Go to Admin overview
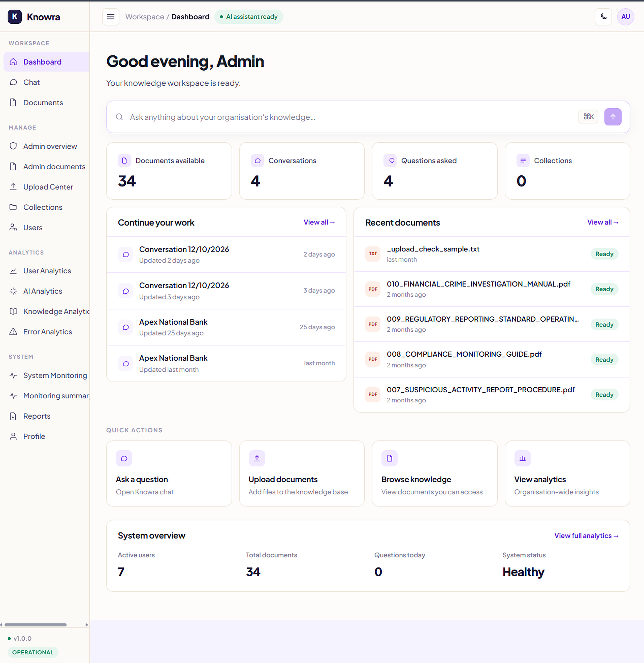Screen dimensions: 644x663 (x=47, y=146)
